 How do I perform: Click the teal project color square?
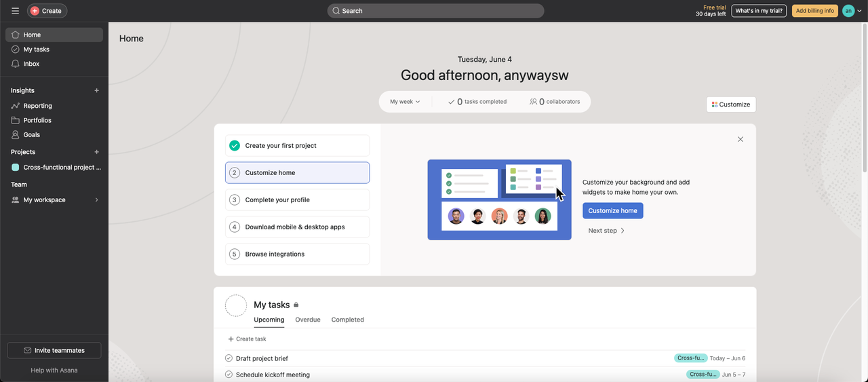coord(16,167)
